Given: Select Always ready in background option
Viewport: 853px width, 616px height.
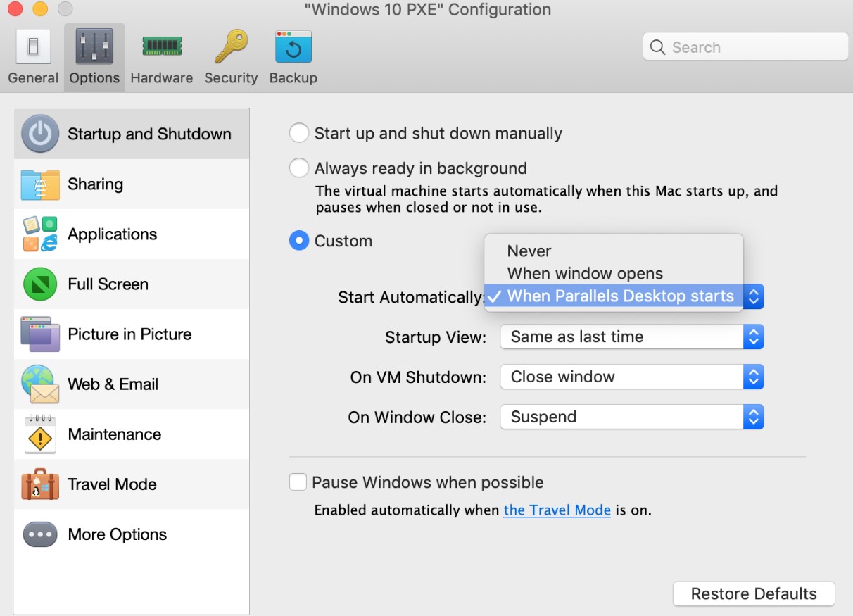Looking at the screenshot, I should 299,168.
